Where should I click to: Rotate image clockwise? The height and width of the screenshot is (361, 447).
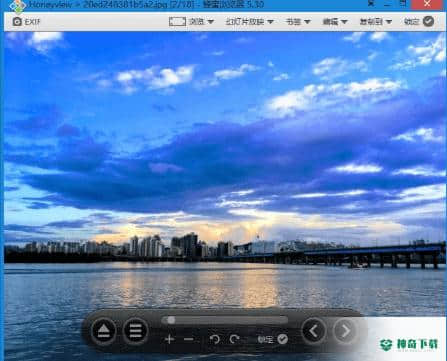pyautogui.click(x=235, y=339)
